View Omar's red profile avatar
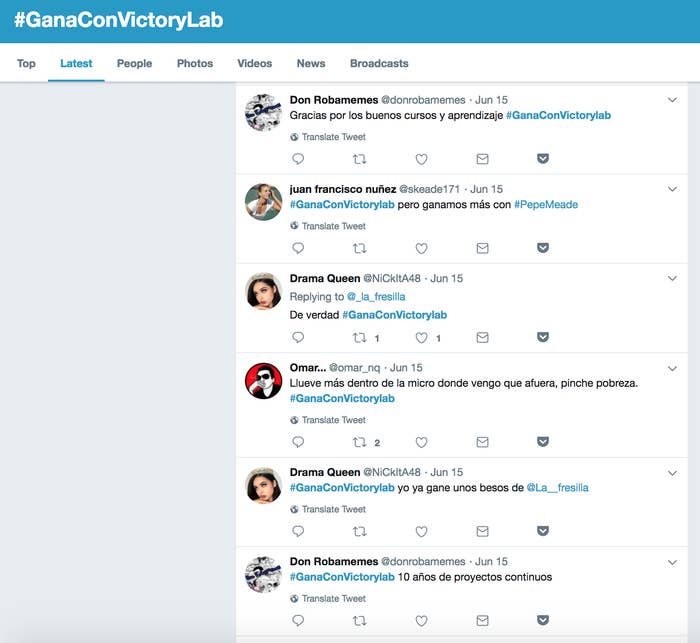The width and height of the screenshot is (700, 643). [x=263, y=381]
